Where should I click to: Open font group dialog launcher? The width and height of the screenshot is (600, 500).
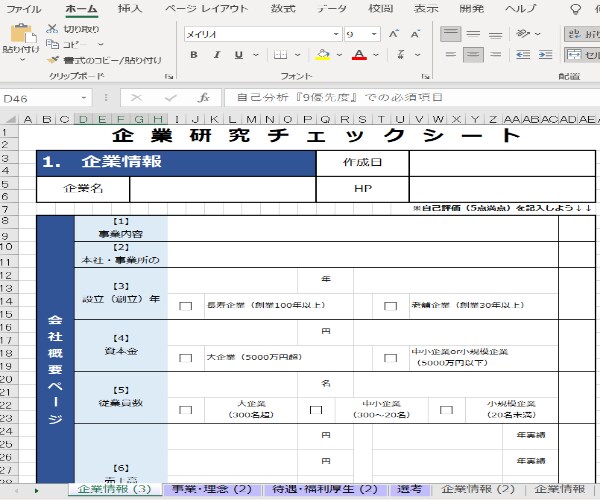[x=426, y=77]
